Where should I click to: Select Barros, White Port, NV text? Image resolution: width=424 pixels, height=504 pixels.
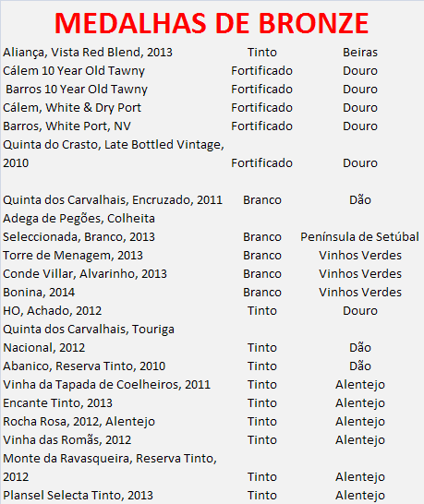click(67, 126)
